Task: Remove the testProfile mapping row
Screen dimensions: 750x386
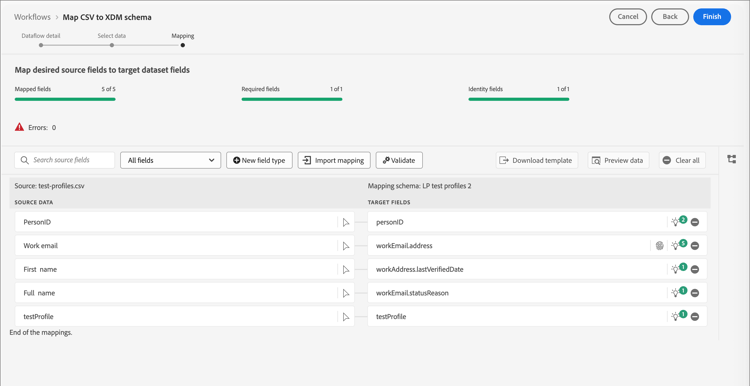Action: point(695,317)
